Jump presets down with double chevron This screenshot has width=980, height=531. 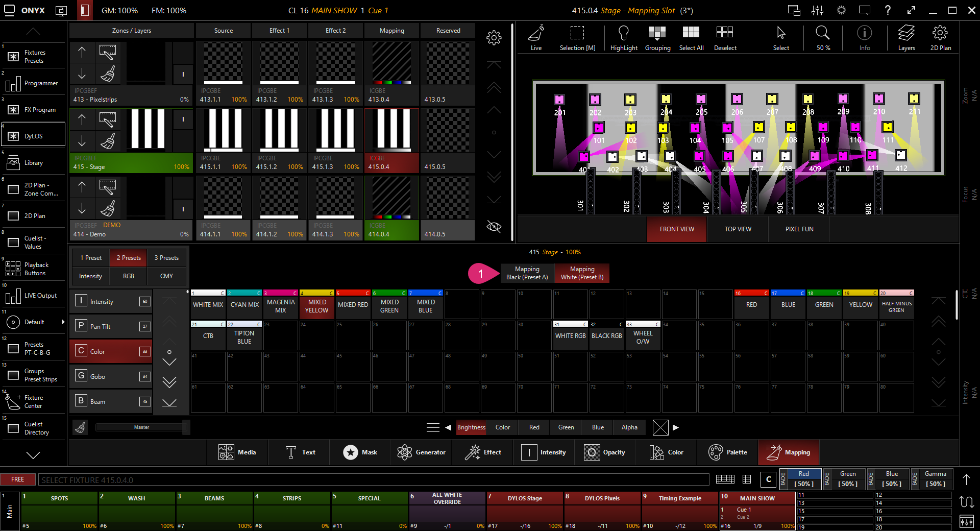pyautogui.click(x=169, y=382)
